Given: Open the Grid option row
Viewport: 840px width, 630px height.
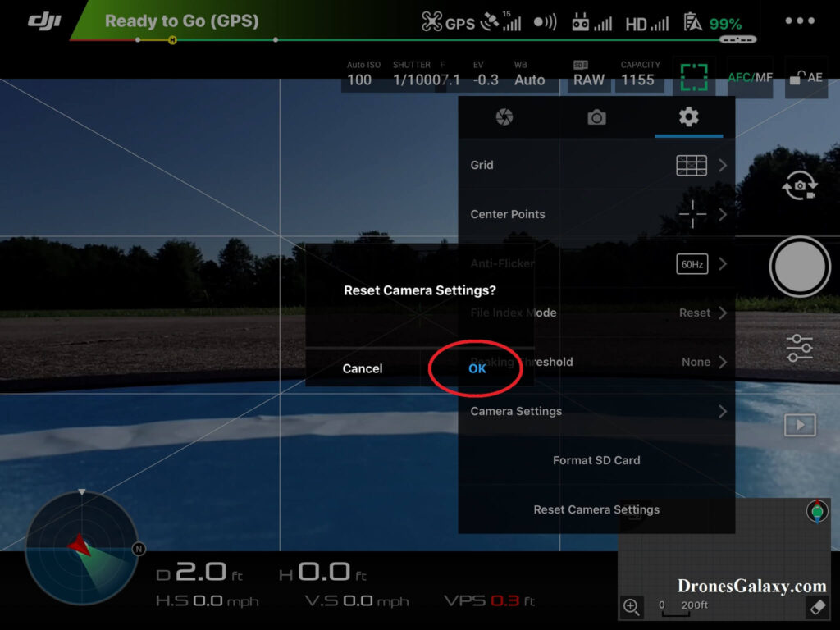Looking at the screenshot, I should (596, 165).
